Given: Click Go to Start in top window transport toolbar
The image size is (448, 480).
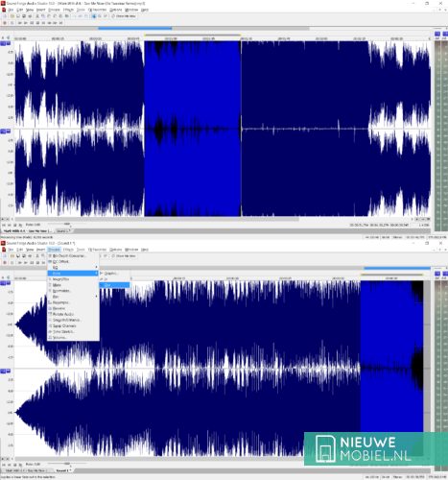Looking at the screenshot, I should [x=43, y=23].
